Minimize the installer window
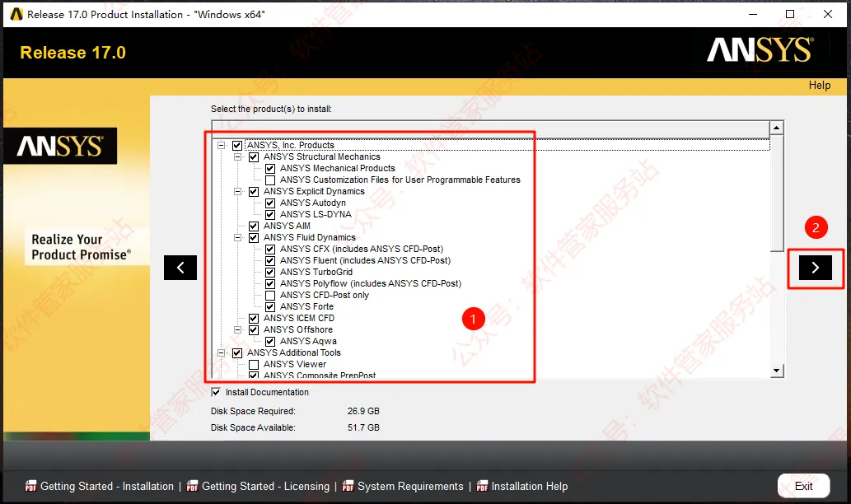Screen dimensions: 851x504 tap(753, 14)
